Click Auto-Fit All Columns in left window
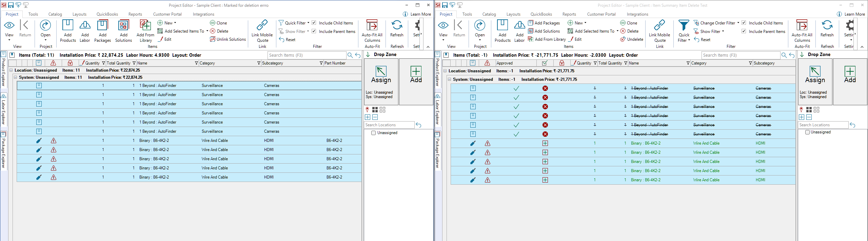 (x=372, y=31)
